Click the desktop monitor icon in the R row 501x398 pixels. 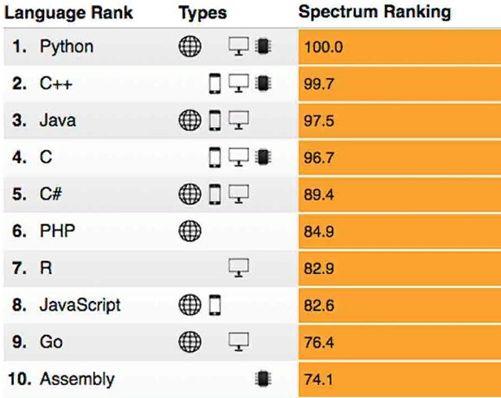pyautogui.click(x=239, y=268)
